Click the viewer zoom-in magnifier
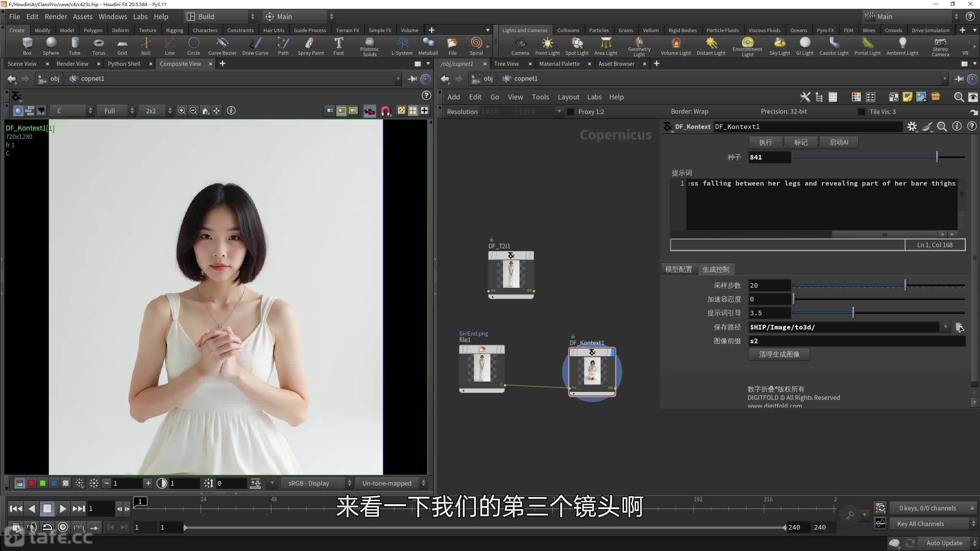Image resolution: width=980 pixels, height=551 pixels. [182, 111]
